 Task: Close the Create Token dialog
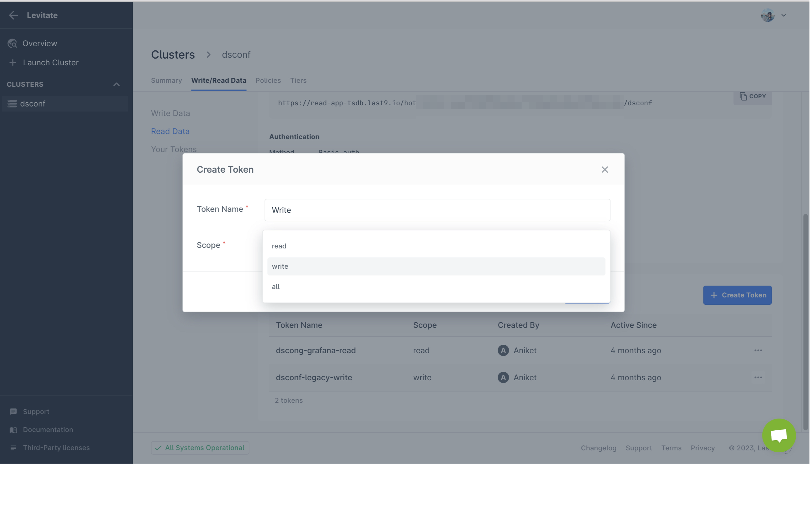605,170
